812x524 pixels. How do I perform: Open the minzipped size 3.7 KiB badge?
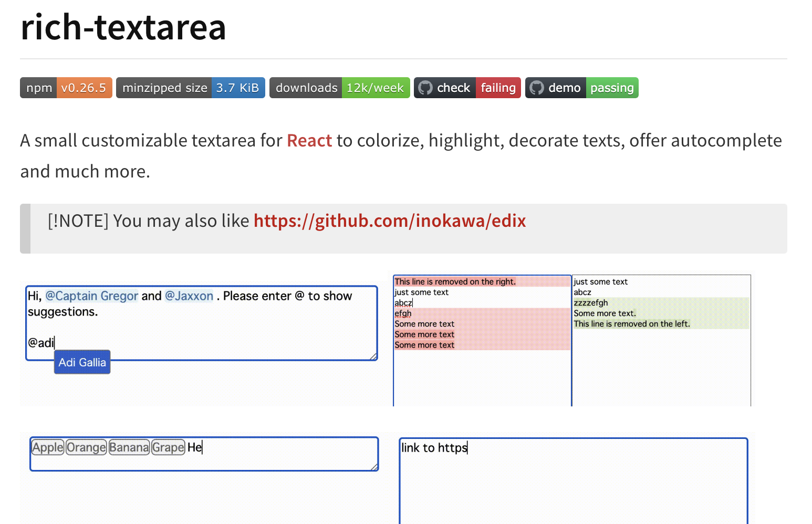click(191, 88)
